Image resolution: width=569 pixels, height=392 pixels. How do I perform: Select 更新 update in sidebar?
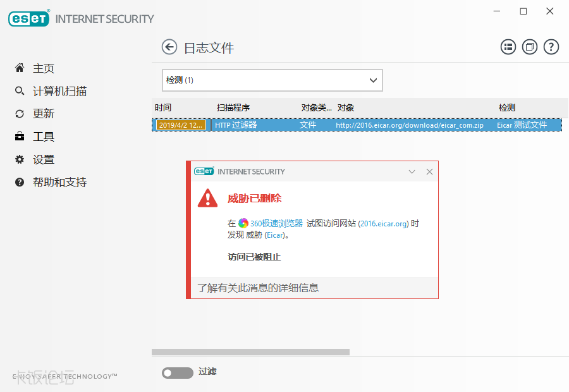[43, 114]
